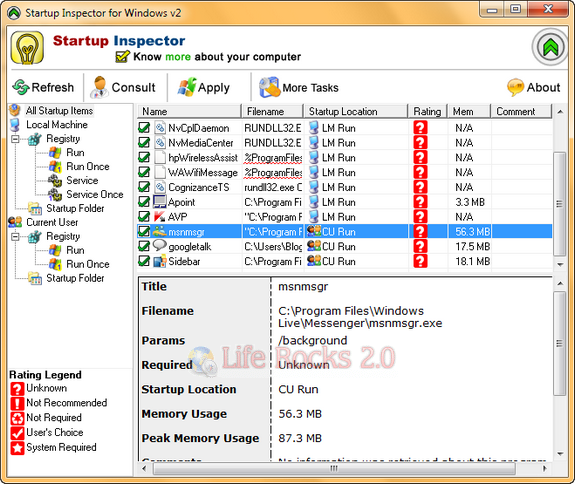This screenshot has height=484, width=575.
Task: Select Run Once under Current User Registry
Action: pos(88,264)
